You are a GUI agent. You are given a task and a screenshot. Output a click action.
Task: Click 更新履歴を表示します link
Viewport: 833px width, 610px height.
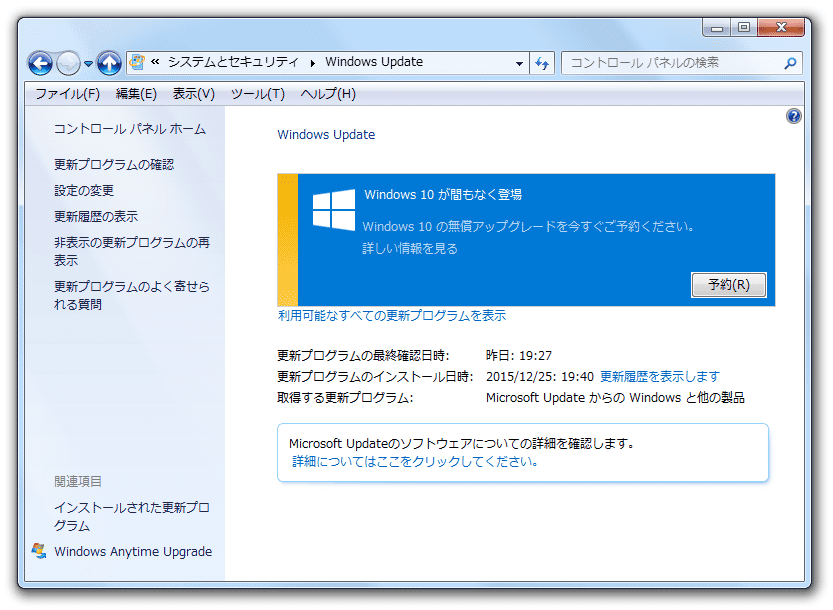coord(660,377)
